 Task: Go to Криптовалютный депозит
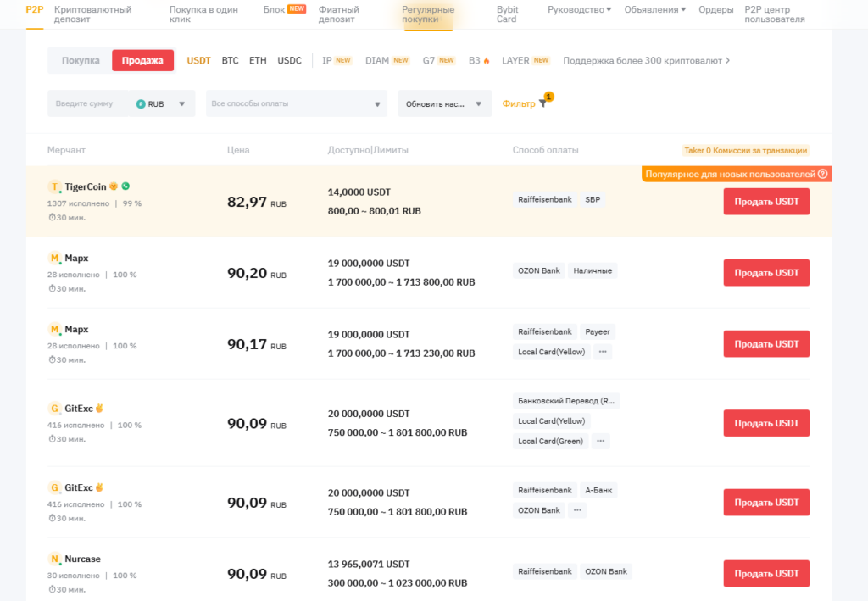(92, 14)
